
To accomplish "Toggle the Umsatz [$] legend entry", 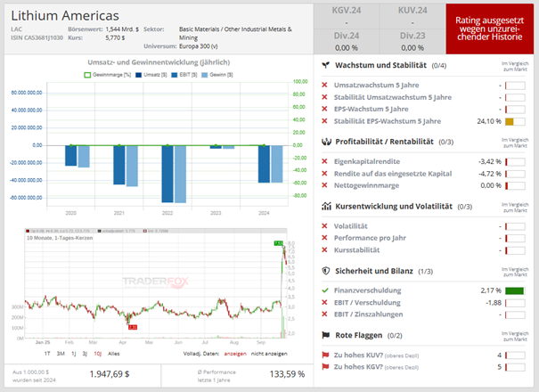I will tap(151, 75).
